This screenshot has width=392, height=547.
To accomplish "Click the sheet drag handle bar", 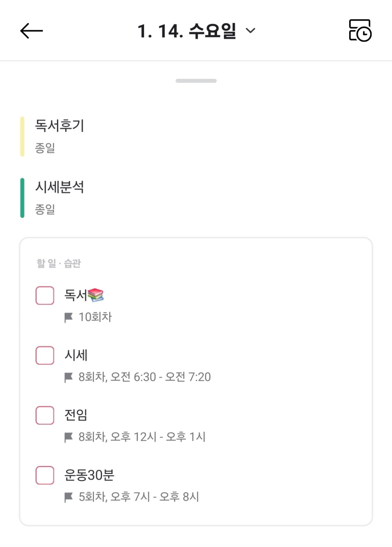I will [x=196, y=81].
